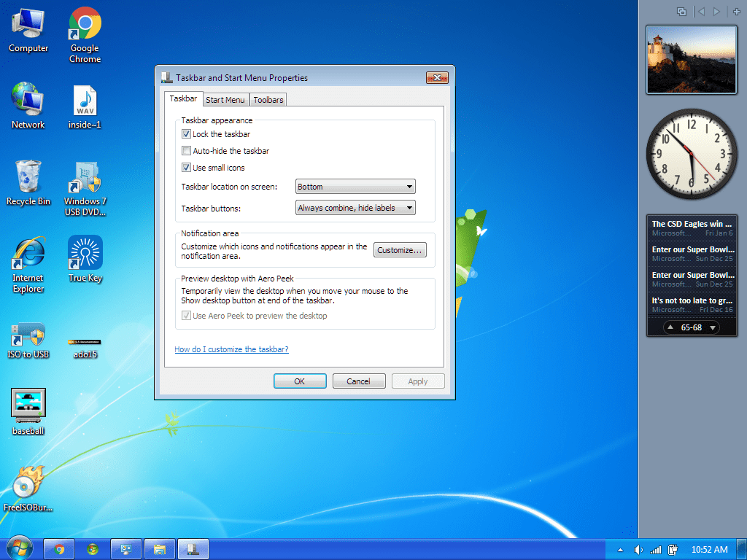Click the analog clock gadget
The image size is (747, 560).
pyautogui.click(x=691, y=154)
